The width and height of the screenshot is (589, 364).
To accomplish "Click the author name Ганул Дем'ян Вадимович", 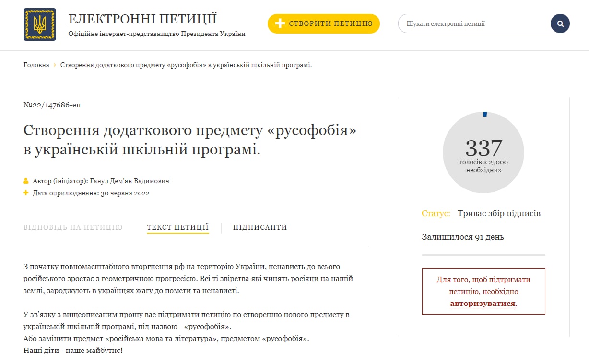I will tap(130, 181).
